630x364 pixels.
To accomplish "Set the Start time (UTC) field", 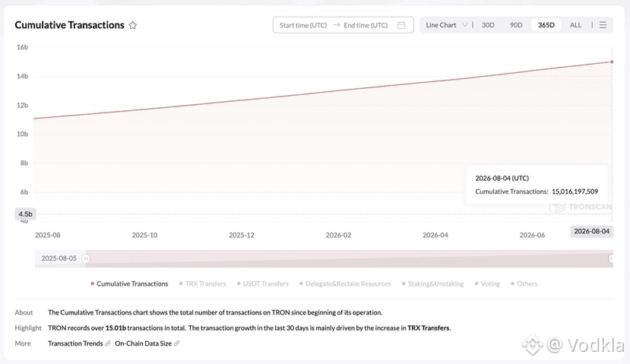I will click(303, 25).
